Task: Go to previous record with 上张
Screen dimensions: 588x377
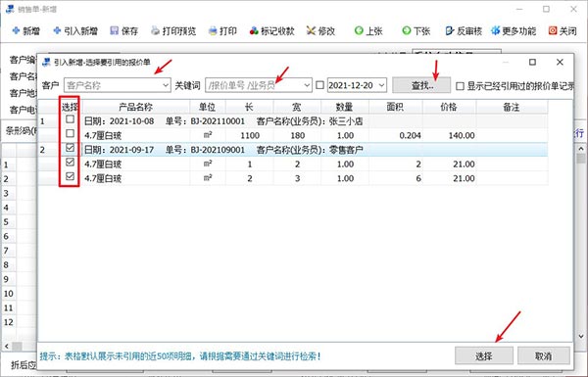Action: click(x=368, y=30)
